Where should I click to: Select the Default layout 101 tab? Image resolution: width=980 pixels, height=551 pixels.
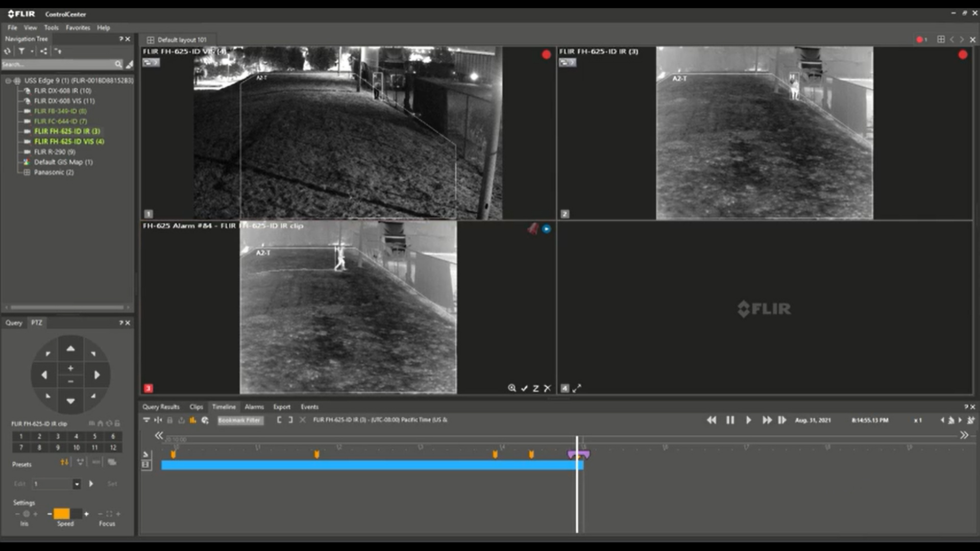click(x=177, y=39)
